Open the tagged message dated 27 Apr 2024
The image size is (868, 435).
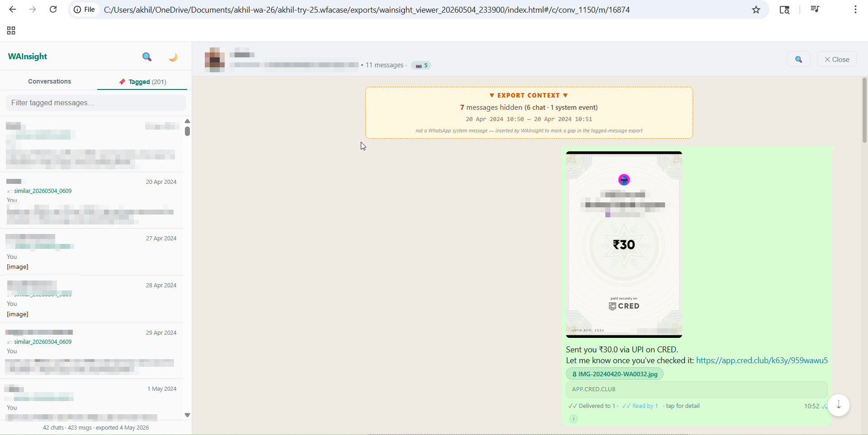click(x=92, y=252)
